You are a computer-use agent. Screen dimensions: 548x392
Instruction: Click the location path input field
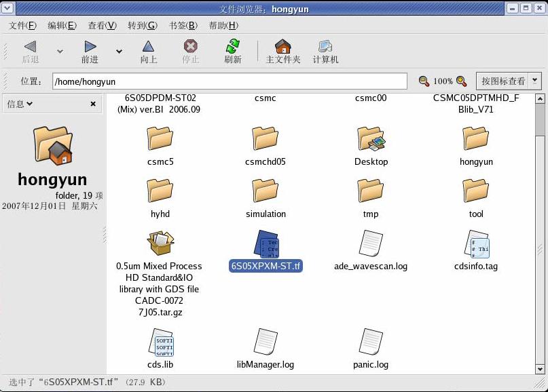pyautogui.click(x=230, y=81)
